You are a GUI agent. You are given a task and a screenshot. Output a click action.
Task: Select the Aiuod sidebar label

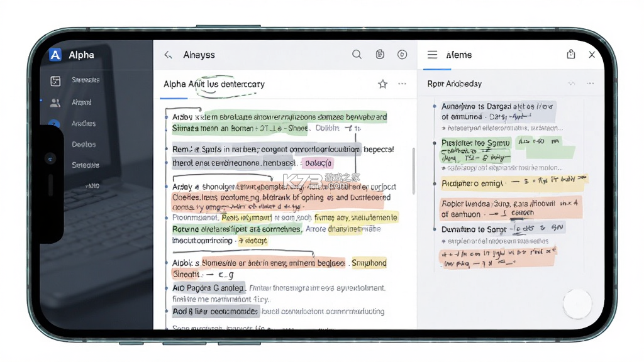pyautogui.click(x=81, y=102)
